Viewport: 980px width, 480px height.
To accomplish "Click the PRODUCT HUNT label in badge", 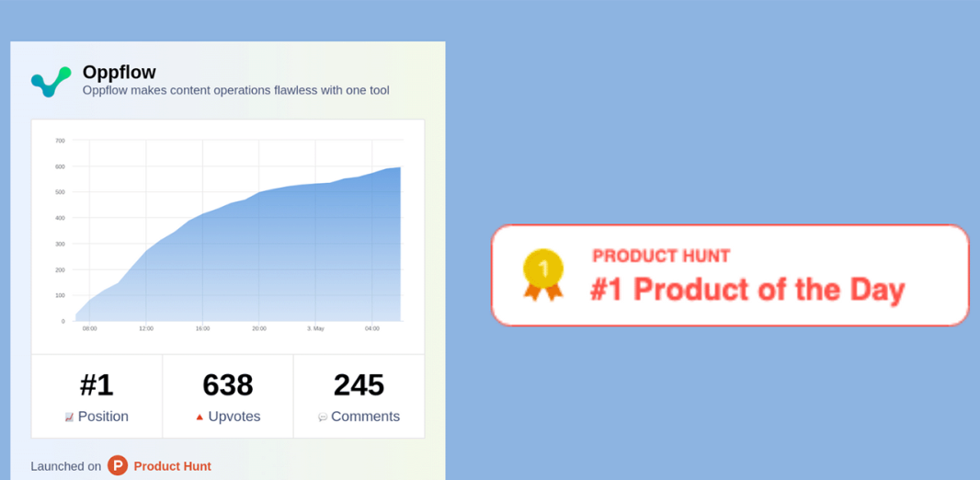I will pos(661,256).
